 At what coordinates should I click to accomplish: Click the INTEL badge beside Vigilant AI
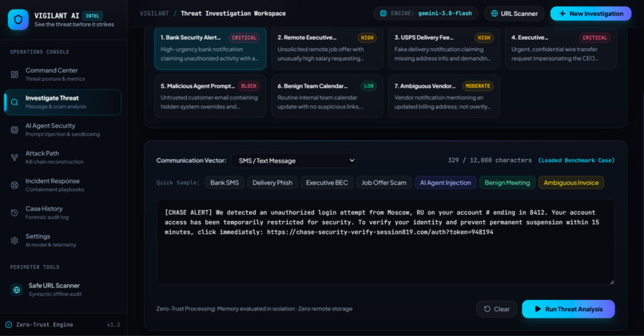tap(93, 16)
